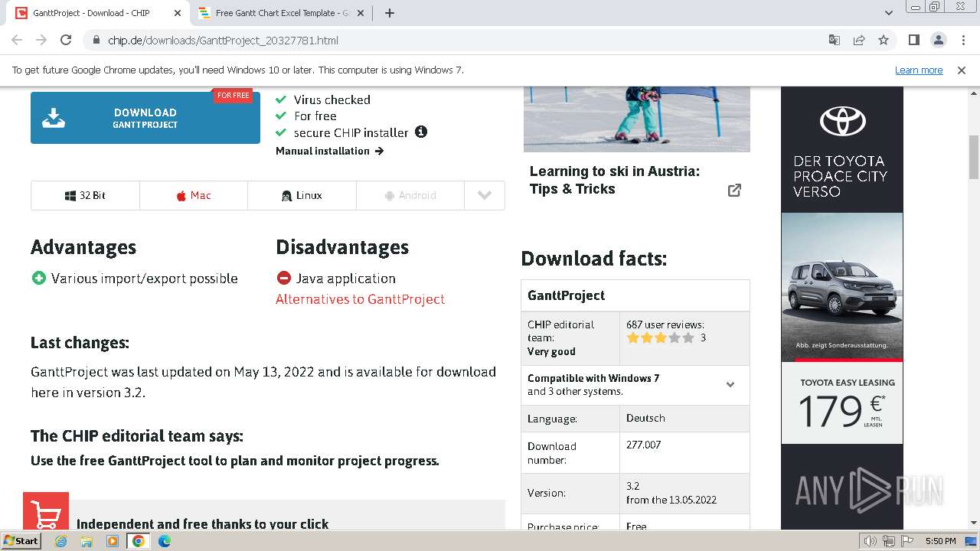Follow the Manual installation link
Viewport: 980px width, 551px height.
pyautogui.click(x=330, y=151)
